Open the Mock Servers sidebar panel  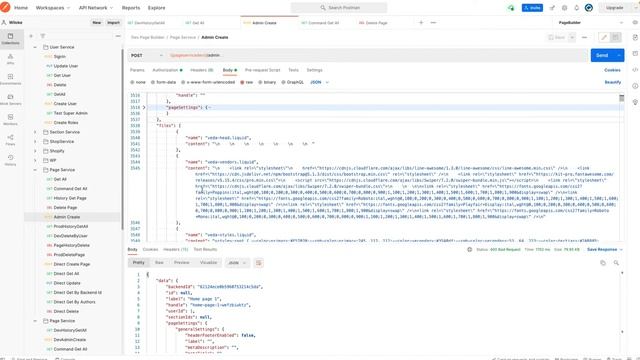click(10, 100)
